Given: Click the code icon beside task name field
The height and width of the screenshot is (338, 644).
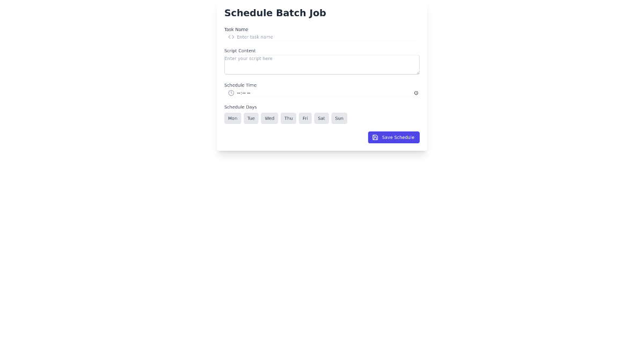Looking at the screenshot, I should 231,37.
